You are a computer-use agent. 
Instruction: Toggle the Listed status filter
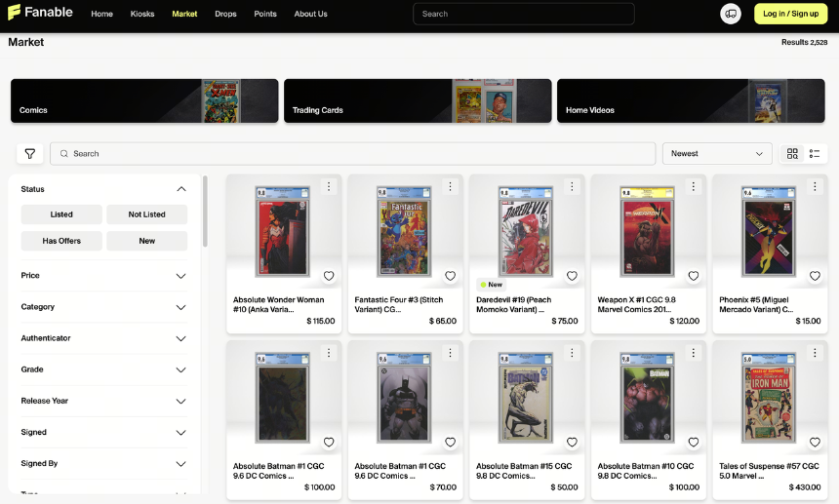[x=61, y=214]
